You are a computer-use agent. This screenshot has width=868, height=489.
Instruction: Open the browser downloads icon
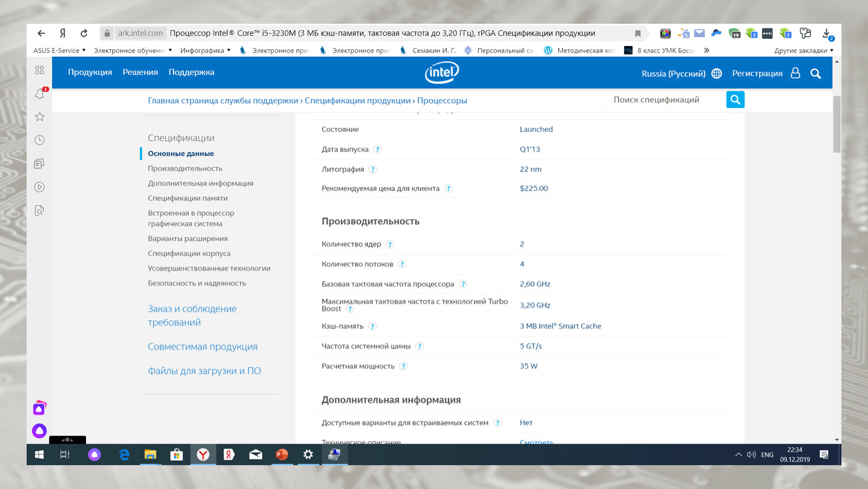pyautogui.click(x=827, y=33)
